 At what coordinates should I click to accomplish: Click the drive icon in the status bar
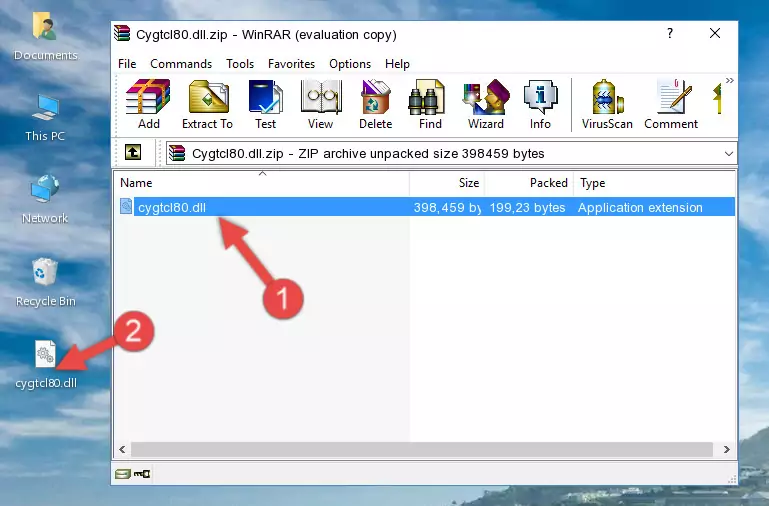coord(122,474)
